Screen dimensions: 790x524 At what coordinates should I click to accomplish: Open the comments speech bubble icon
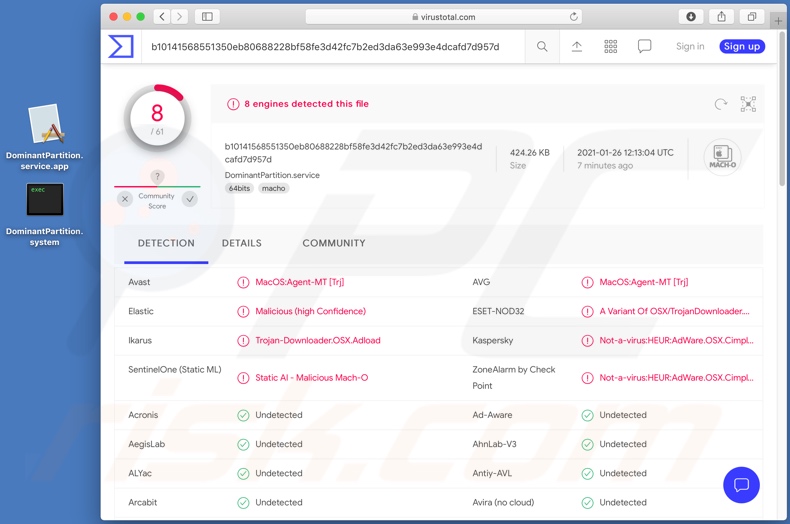pyautogui.click(x=644, y=46)
